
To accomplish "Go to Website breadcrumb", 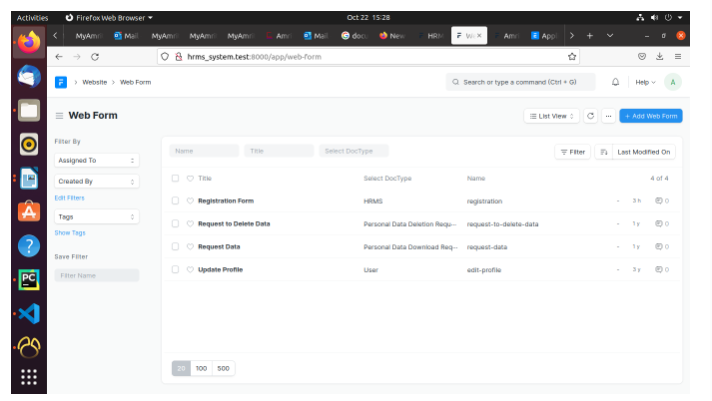I will 95,82.
